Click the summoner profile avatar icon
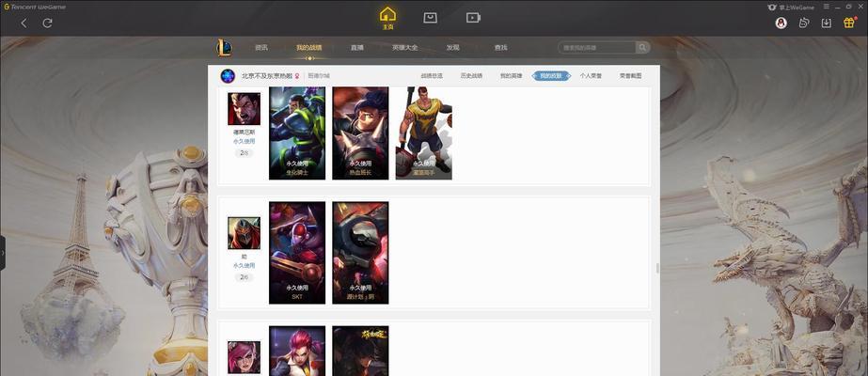Image resolution: width=868 pixels, height=376 pixels. tap(228, 76)
